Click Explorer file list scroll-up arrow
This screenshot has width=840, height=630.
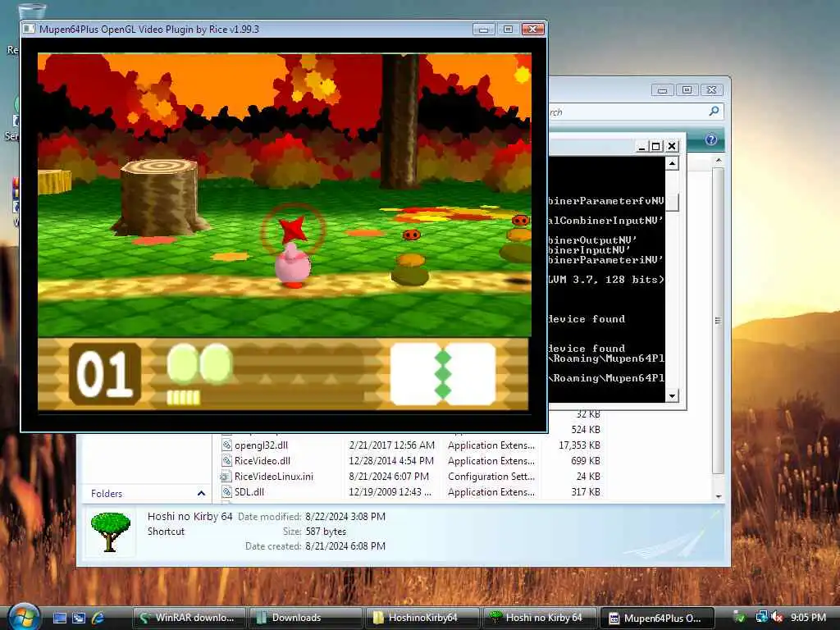click(x=719, y=161)
